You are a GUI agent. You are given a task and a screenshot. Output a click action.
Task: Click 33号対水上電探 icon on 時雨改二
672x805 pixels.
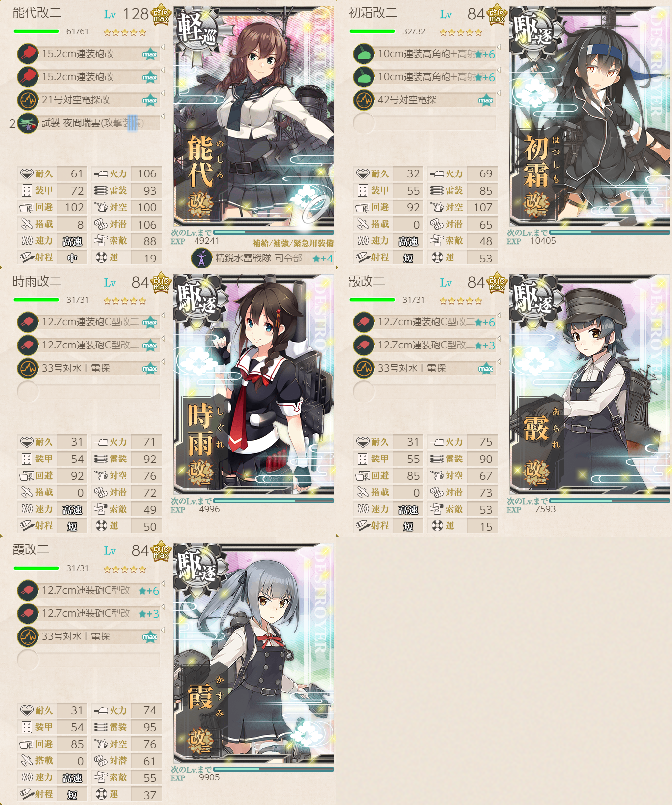(28, 368)
